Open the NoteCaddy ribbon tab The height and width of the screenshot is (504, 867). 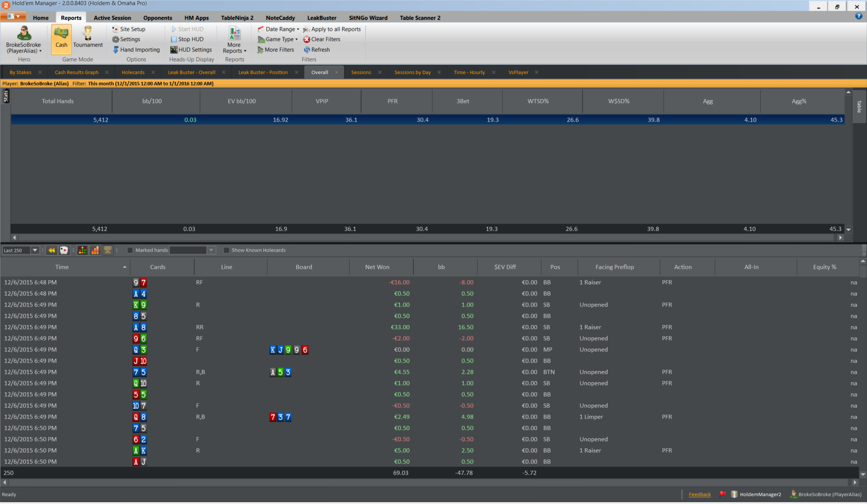280,18
